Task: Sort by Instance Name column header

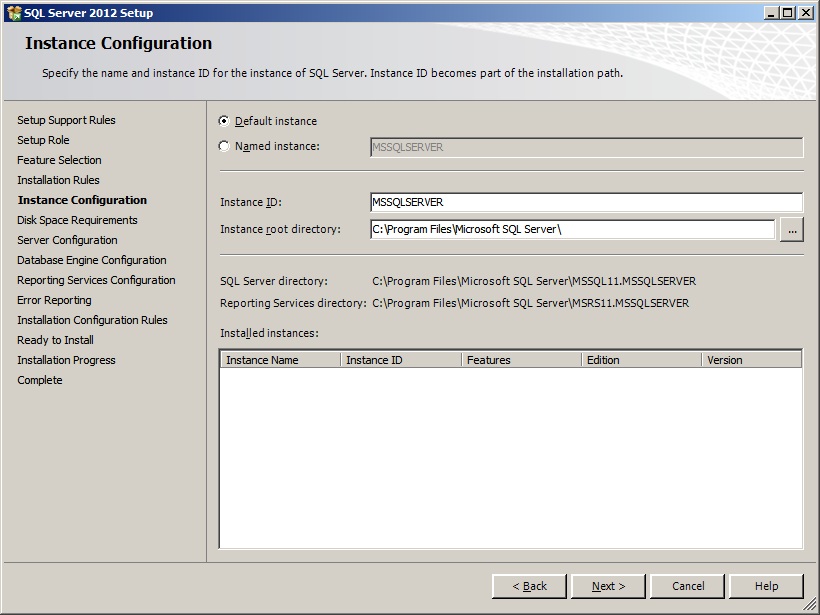Action: [x=280, y=360]
